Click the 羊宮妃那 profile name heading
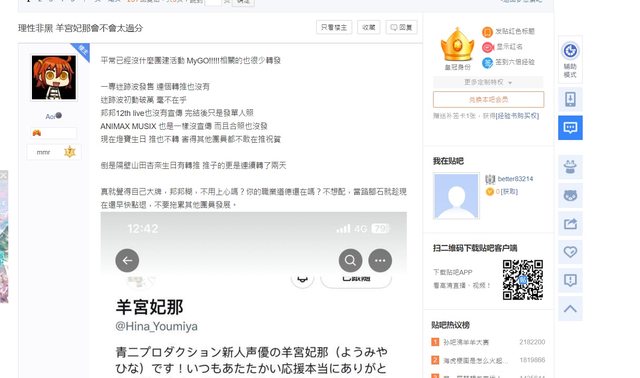Image resolution: width=640 pixels, height=378 pixels. click(x=149, y=307)
